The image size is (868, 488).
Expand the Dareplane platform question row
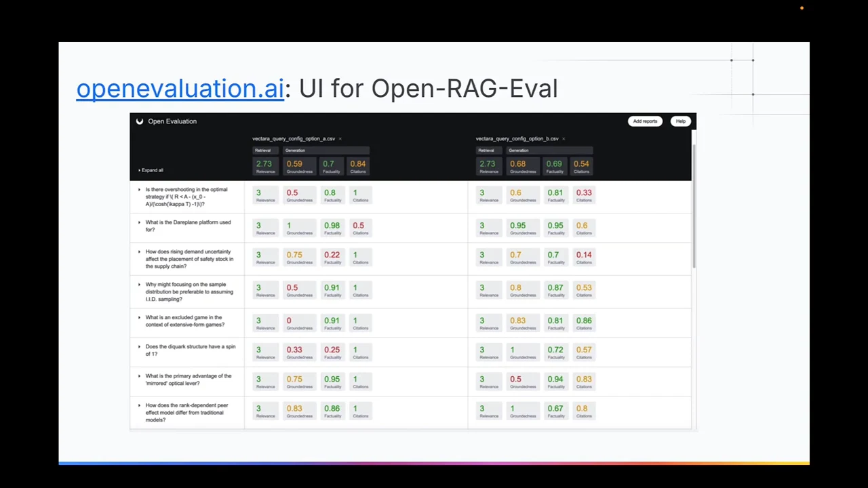pyautogui.click(x=139, y=222)
